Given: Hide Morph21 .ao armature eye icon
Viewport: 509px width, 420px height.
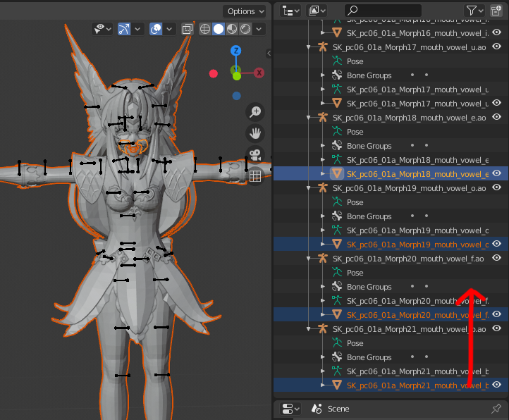Looking at the screenshot, I should tap(497, 328).
